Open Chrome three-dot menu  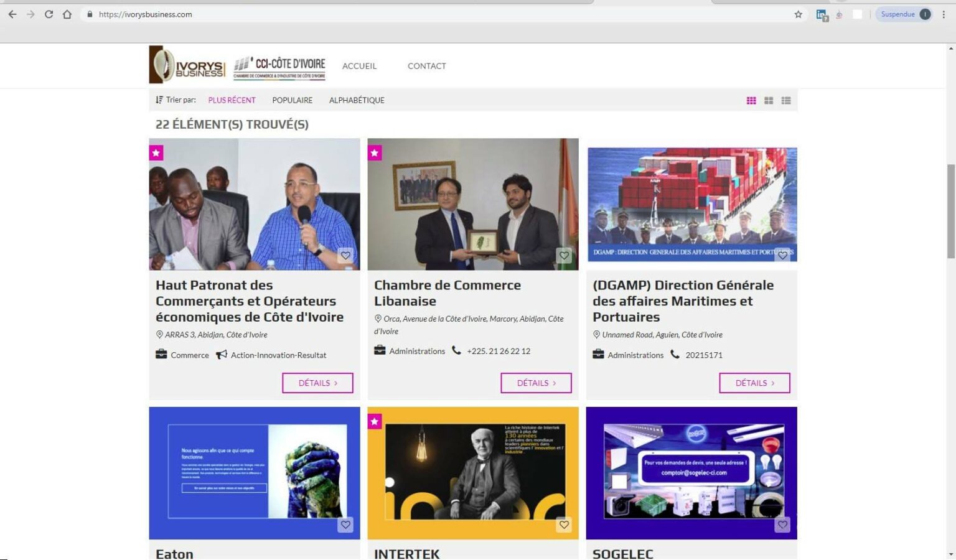(944, 14)
